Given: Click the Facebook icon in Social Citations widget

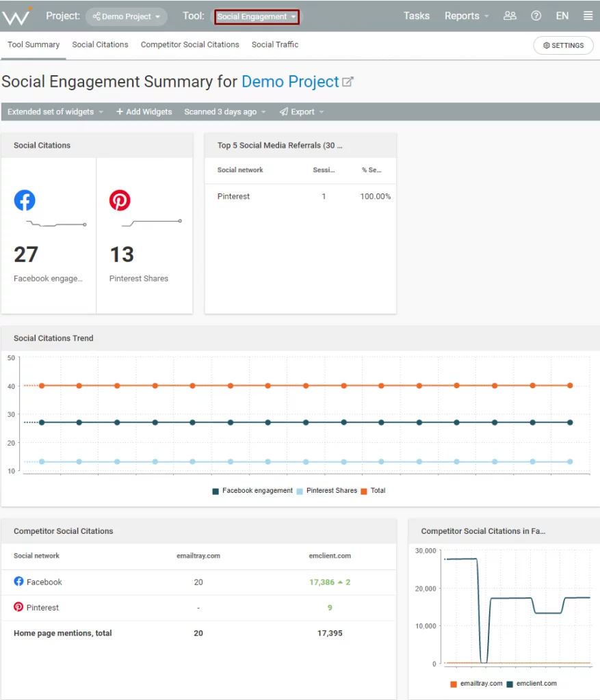Looking at the screenshot, I should (25, 200).
